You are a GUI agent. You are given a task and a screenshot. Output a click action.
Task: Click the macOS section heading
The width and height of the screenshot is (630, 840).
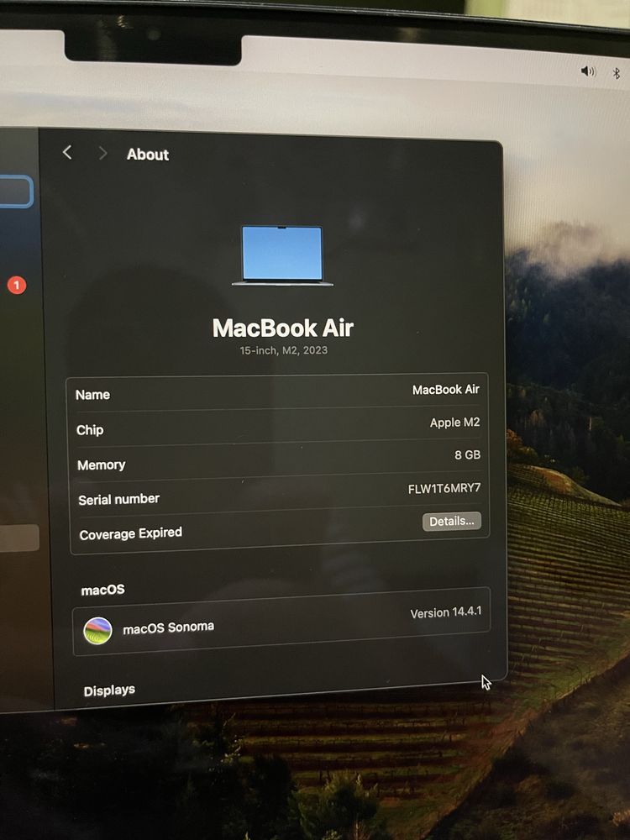pos(102,590)
